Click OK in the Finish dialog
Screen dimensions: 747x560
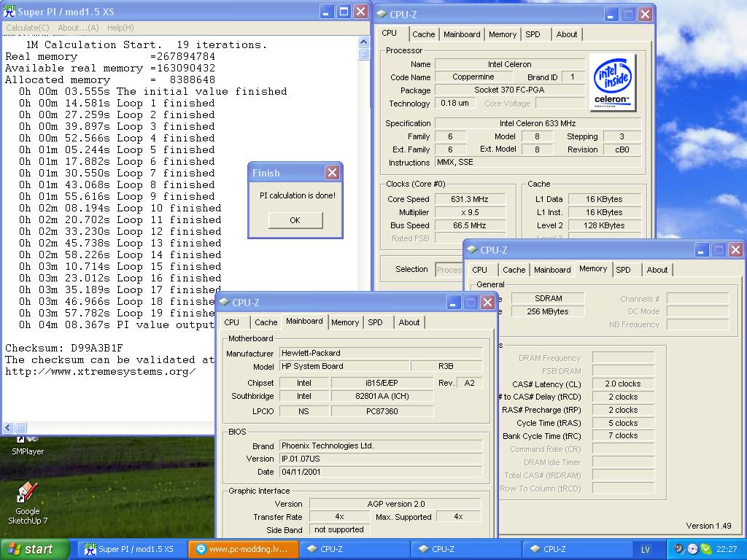click(295, 220)
